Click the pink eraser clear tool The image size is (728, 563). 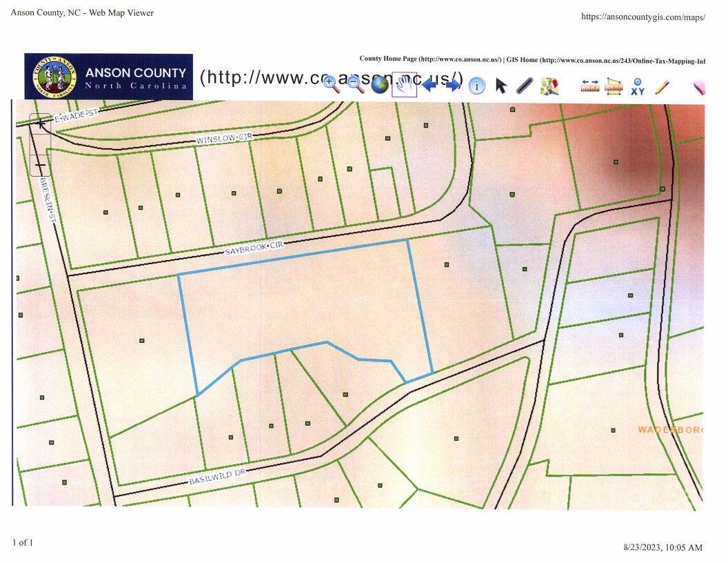(x=698, y=87)
